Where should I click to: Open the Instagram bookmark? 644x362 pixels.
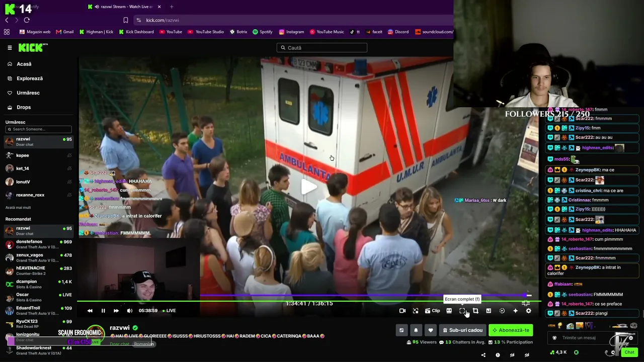[x=292, y=32]
